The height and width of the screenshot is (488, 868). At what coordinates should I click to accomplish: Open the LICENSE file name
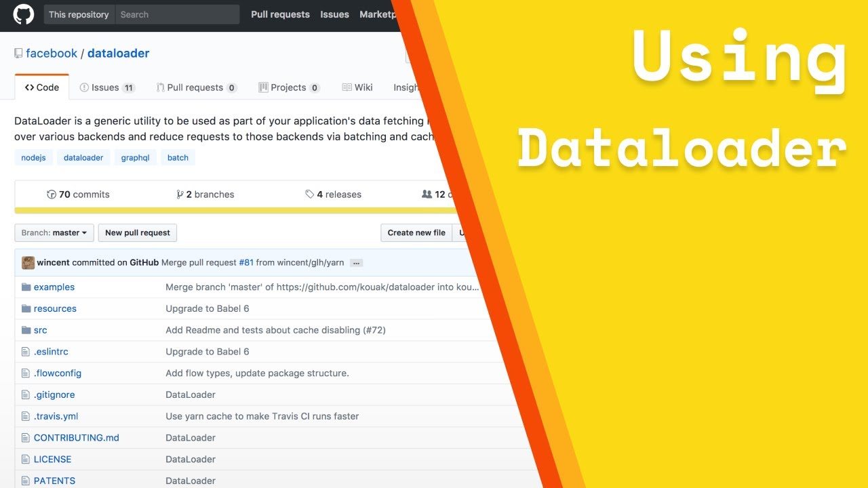tap(52, 460)
